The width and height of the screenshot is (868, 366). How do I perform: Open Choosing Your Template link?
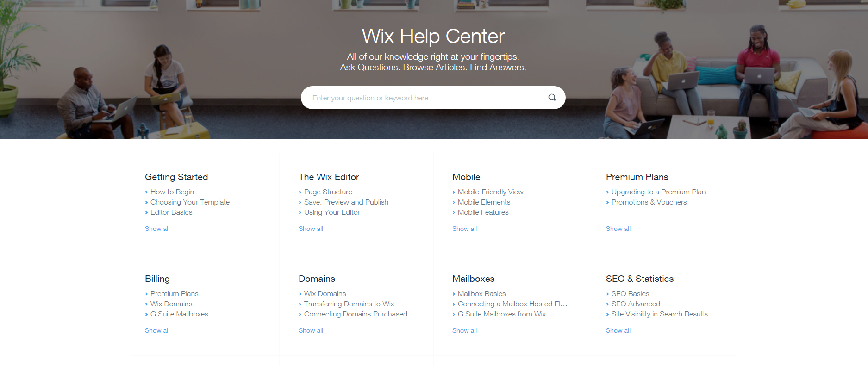click(x=190, y=202)
